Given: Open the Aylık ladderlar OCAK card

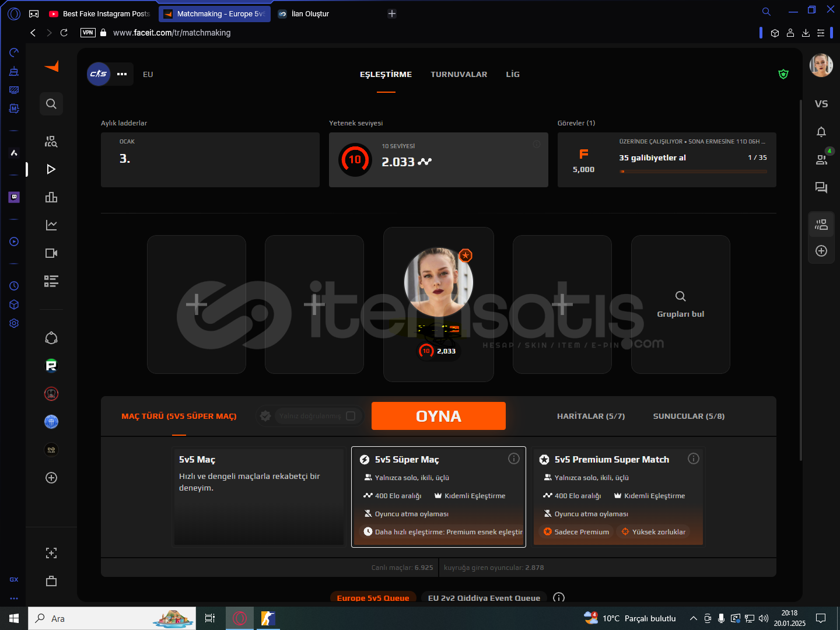Looking at the screenshot, I should pos(210,160).
